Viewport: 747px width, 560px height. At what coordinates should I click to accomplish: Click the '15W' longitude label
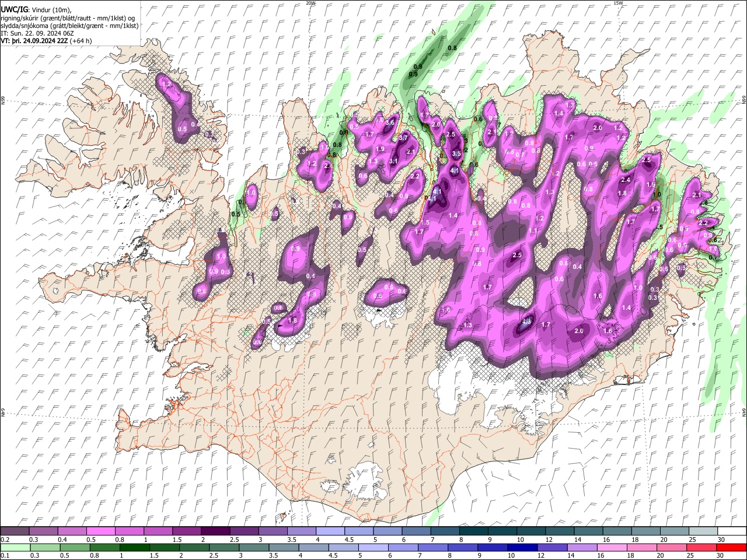618,3
